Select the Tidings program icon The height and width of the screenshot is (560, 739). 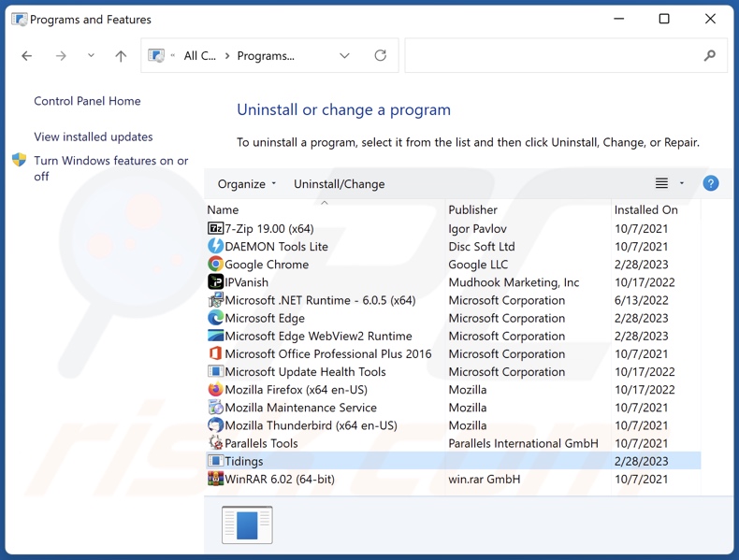215,461
